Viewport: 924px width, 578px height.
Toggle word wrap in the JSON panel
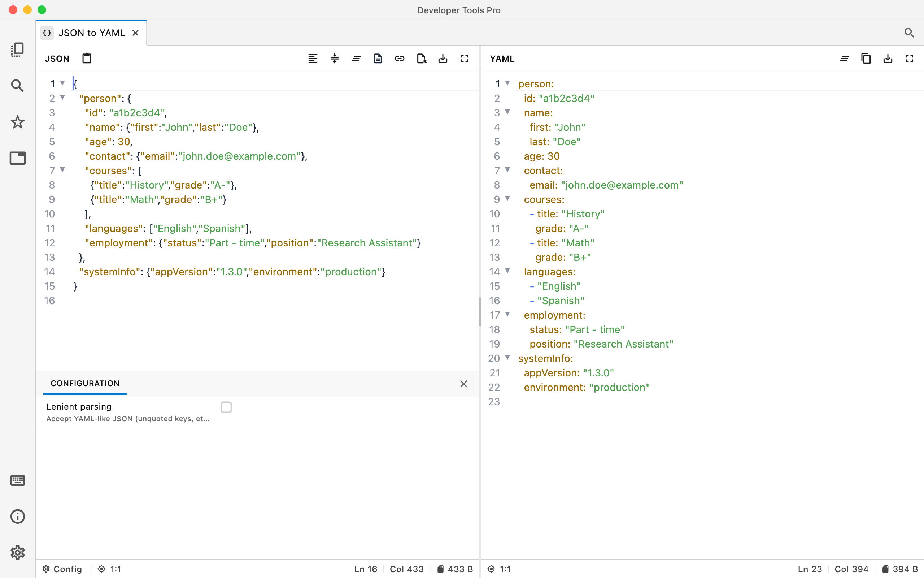(356, 59)
